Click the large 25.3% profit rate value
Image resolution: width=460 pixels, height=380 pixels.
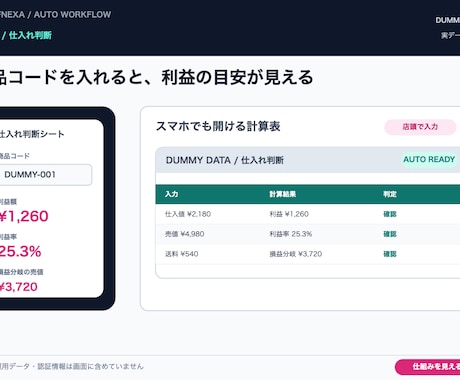tap(20, 251)
